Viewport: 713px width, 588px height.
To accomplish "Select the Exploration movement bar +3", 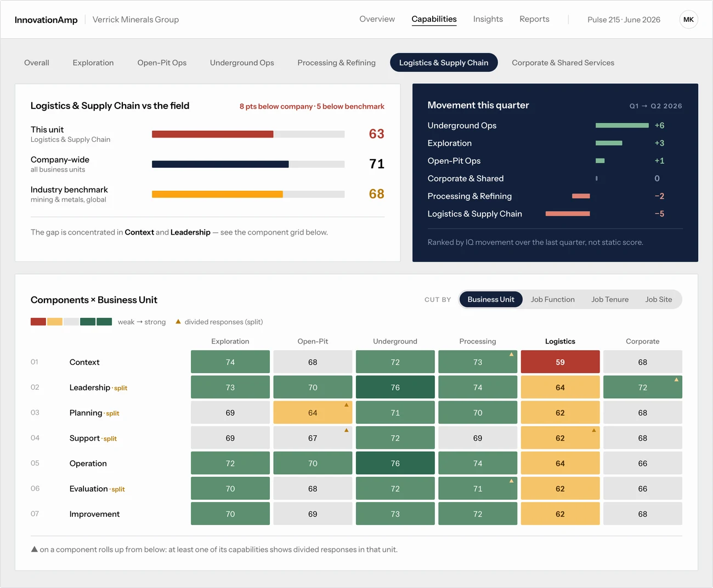I will point(609,143).
